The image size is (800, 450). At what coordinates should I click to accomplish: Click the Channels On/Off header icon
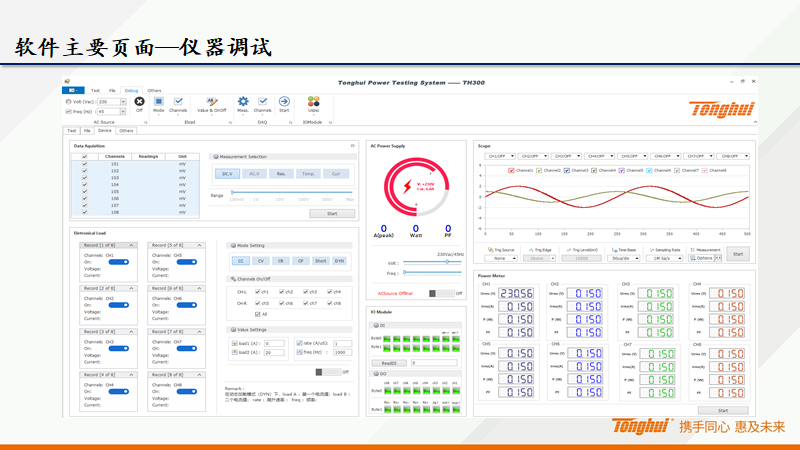(x=233, y=279)
